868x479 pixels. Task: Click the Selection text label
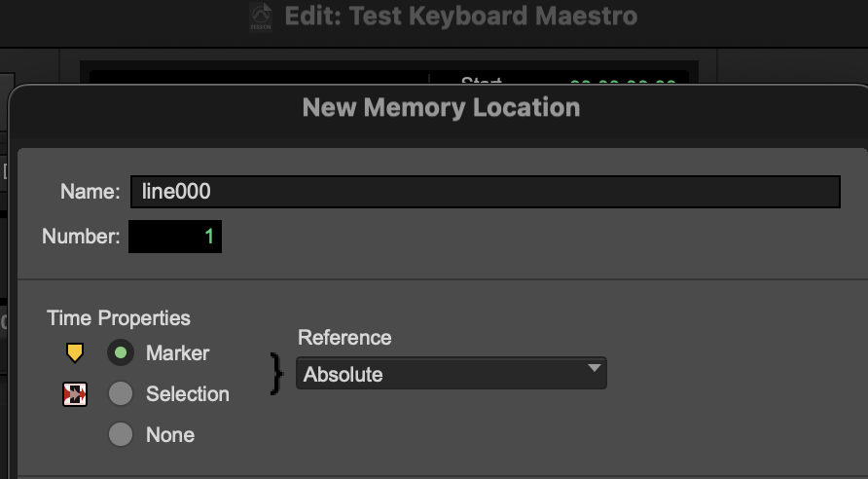187,393
